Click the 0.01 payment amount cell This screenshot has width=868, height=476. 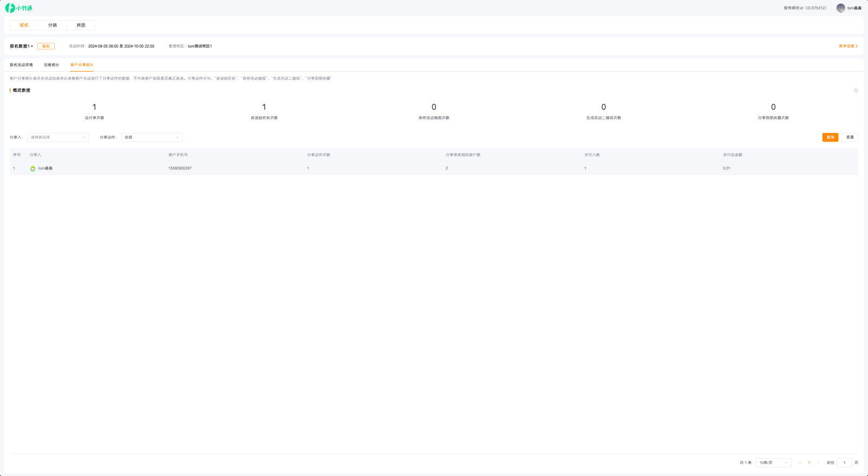(x=726, y=168)
